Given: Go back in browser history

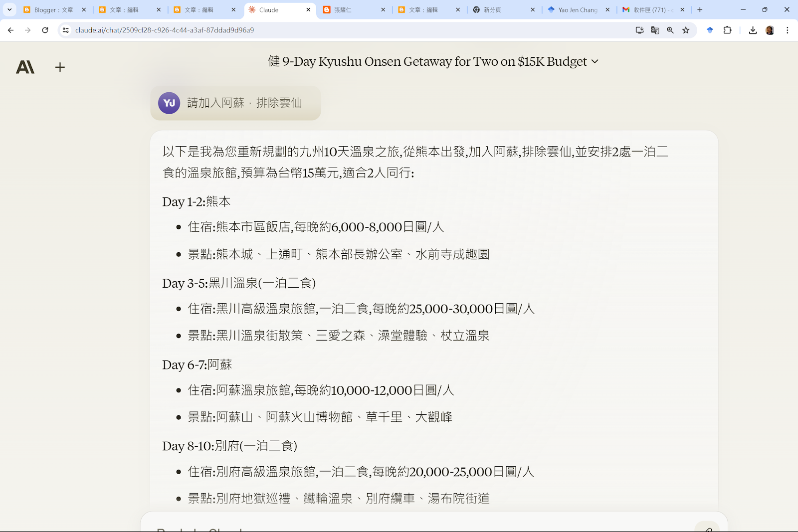Looking at the screenshot, I should (10, 30).
